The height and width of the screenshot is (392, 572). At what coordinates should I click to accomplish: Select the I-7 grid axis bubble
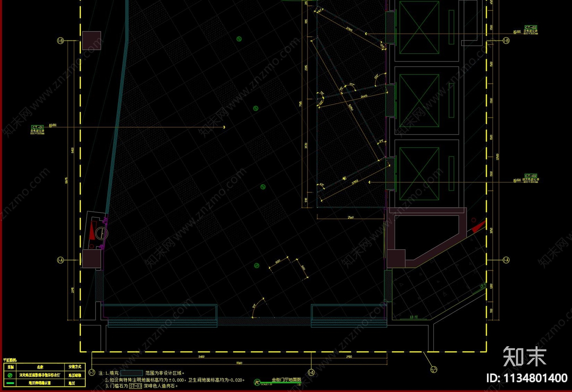click(92, 372)
